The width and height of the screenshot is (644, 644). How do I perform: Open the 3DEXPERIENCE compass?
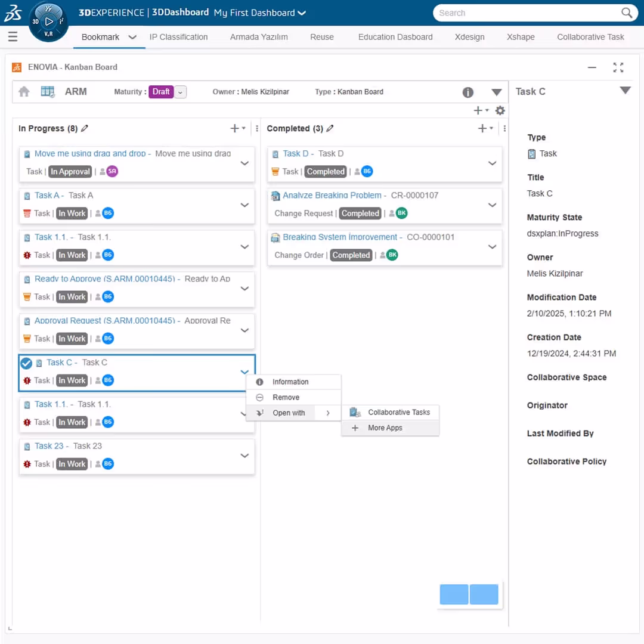pyautogui.click(x=48, y=21)
